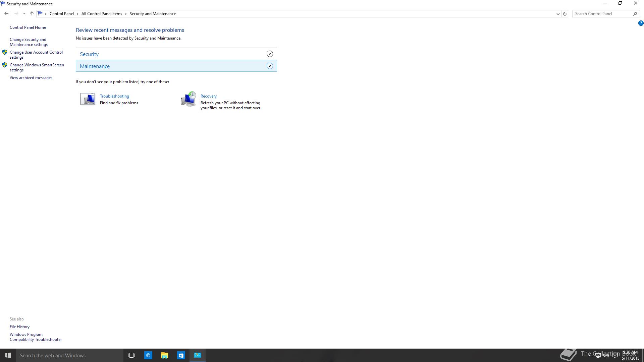This screenshot has height=362, width=644.
Task: Open breadcrumb chevron after Control Panel
Action: pos(77,14)
